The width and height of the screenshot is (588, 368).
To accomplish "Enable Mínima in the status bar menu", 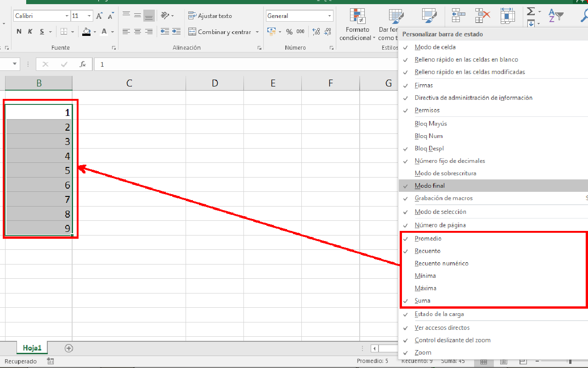I will (425, 276).
